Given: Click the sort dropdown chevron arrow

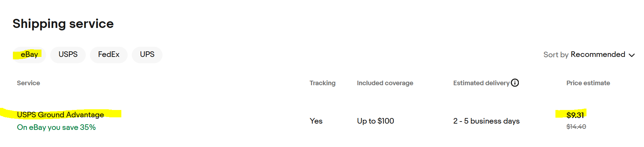Looking at the screenshot, I should 631,55.
